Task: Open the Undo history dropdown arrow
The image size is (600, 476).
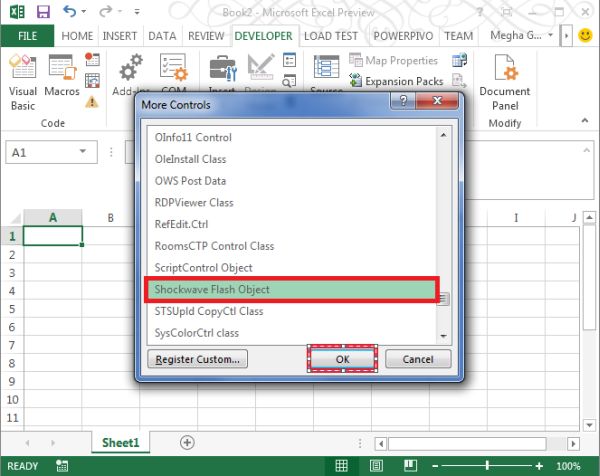Action: coord(84,12)
